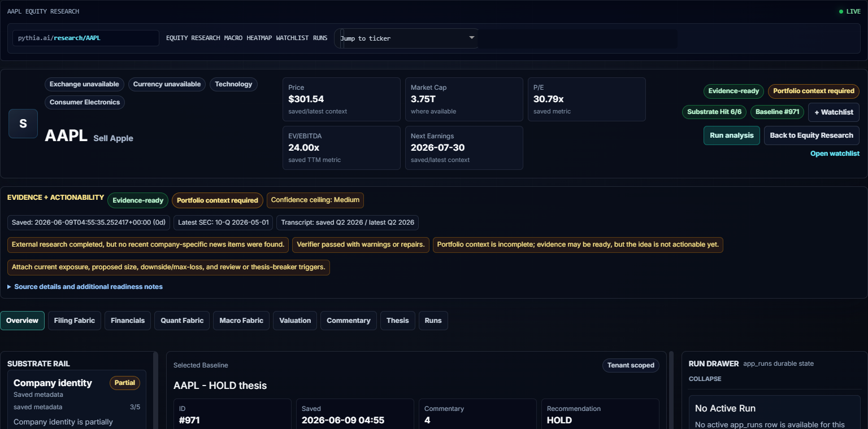Viewport: 868px width, 429px height.
Task: Click header Evidence-ready badge near Watchlist
Action: point(734,91)
